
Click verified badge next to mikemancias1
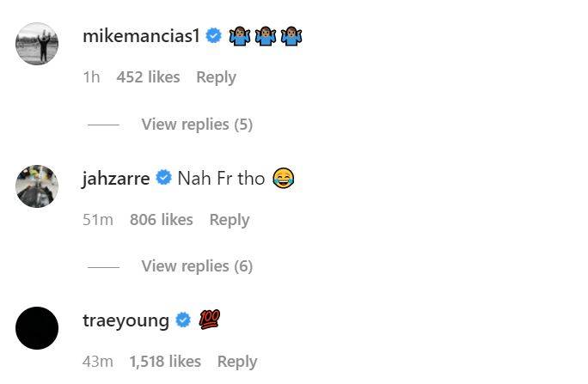[x=213, y=36]
